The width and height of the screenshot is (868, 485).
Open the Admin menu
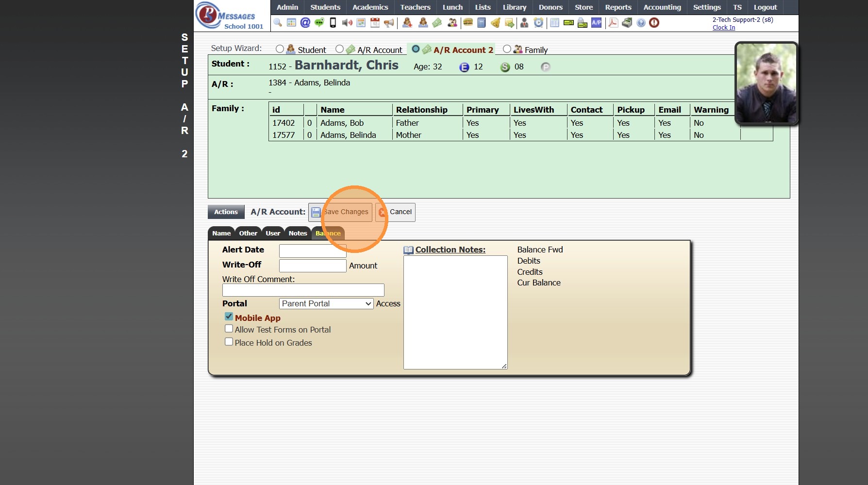pyautogui.click(x=287, y=7)
